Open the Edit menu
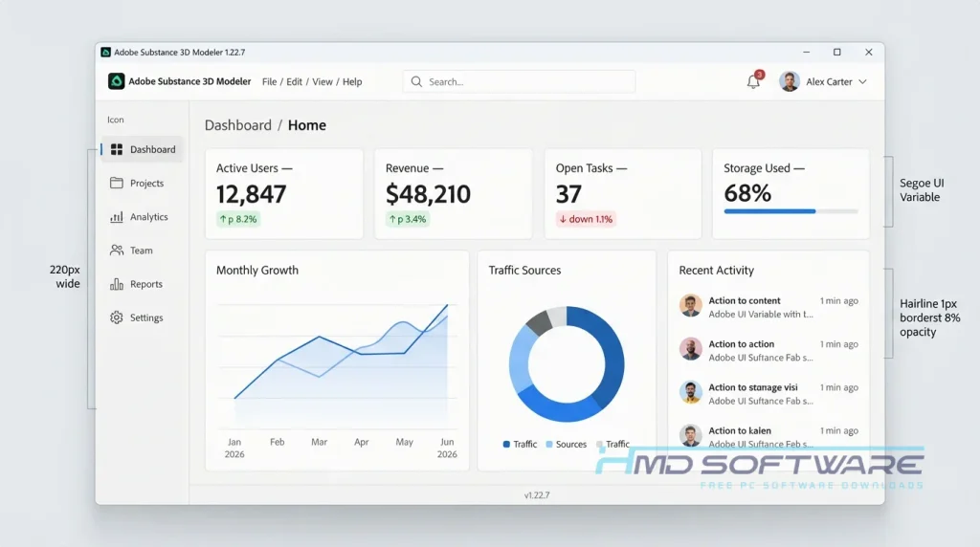 point(295,82)
